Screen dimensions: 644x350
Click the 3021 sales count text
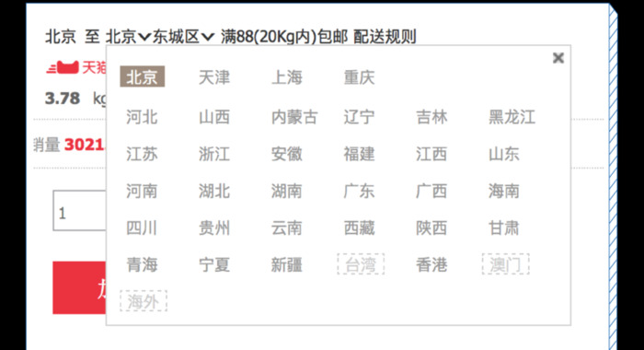(x=85, y=145)
